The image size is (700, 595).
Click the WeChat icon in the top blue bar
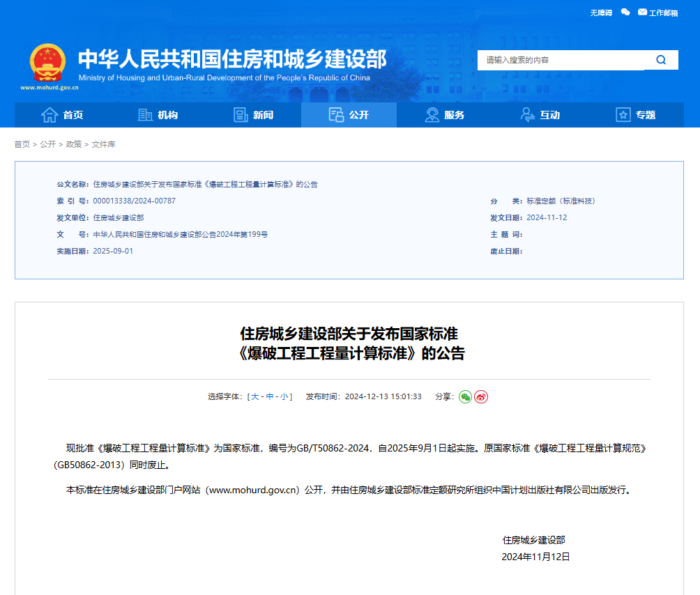(x=625, y=12)
